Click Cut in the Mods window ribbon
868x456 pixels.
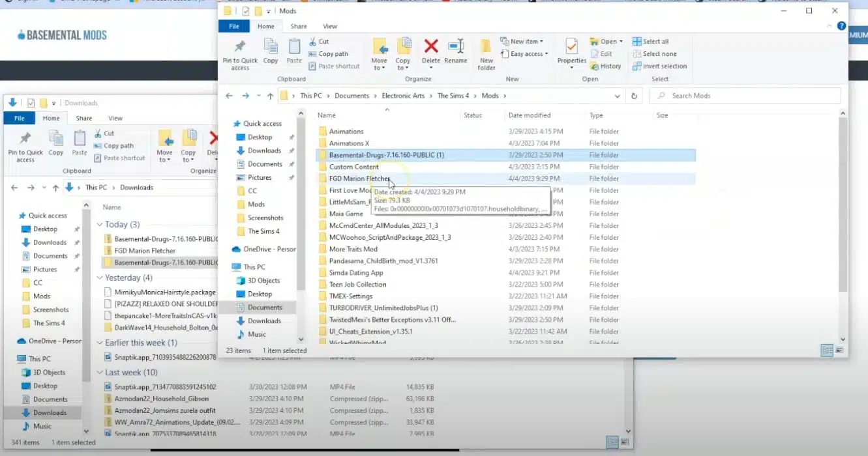click(x=318, y=41)
